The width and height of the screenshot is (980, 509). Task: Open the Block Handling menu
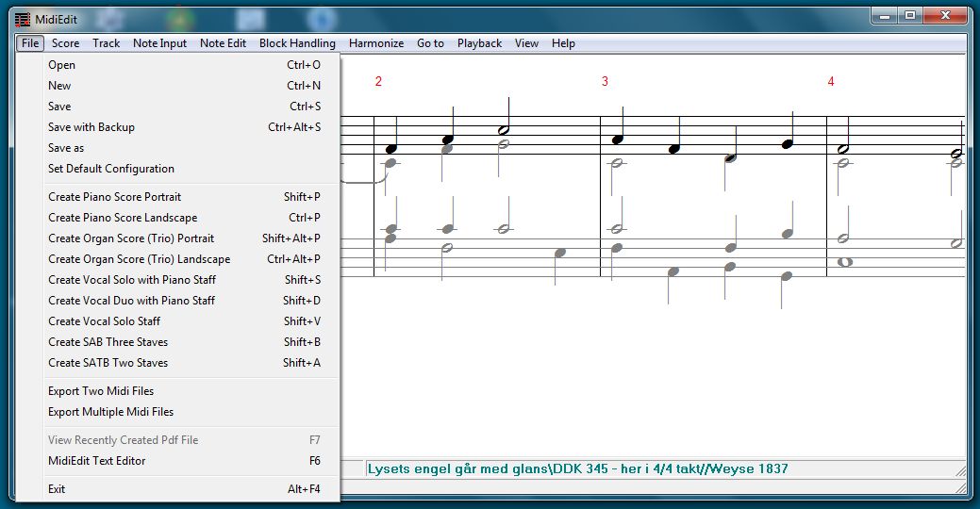(297, 43)
